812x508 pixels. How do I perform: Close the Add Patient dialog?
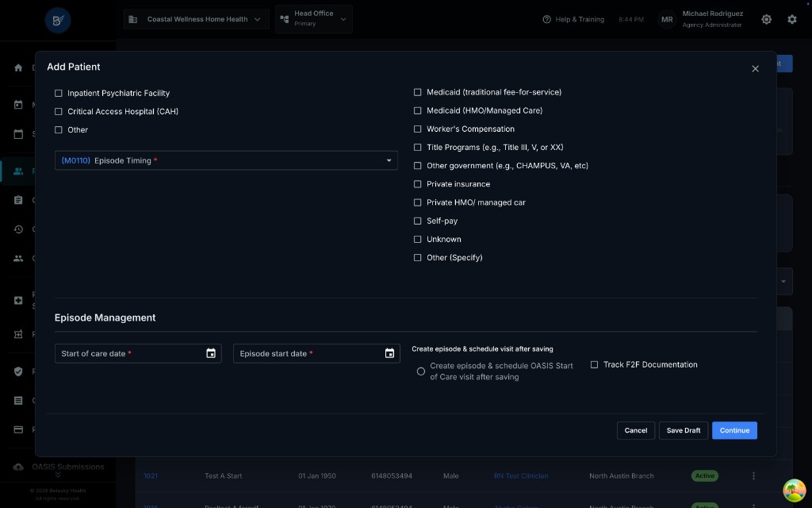pyautogui.click(x=755, y=69)
